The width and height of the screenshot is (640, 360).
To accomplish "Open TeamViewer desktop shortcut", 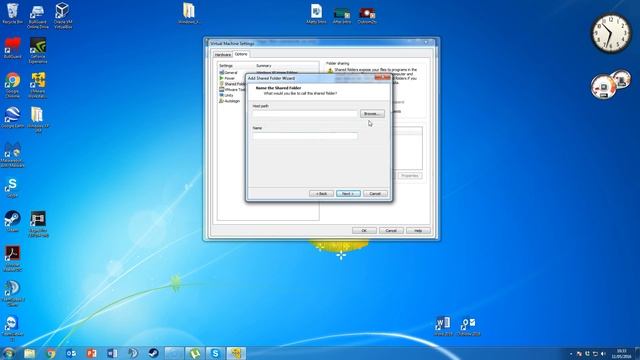I will pos(12,329).
